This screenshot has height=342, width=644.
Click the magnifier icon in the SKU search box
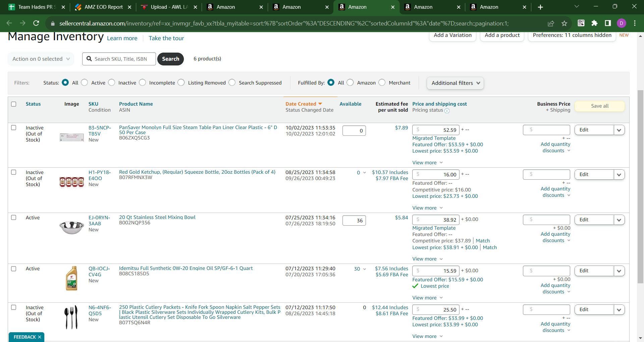[x=89, y=59]
